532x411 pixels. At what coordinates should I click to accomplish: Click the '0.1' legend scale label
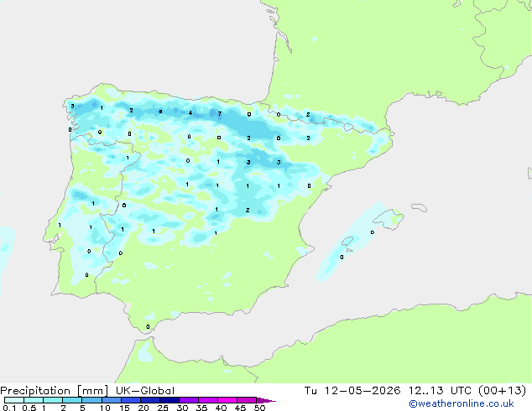point(9,408)
